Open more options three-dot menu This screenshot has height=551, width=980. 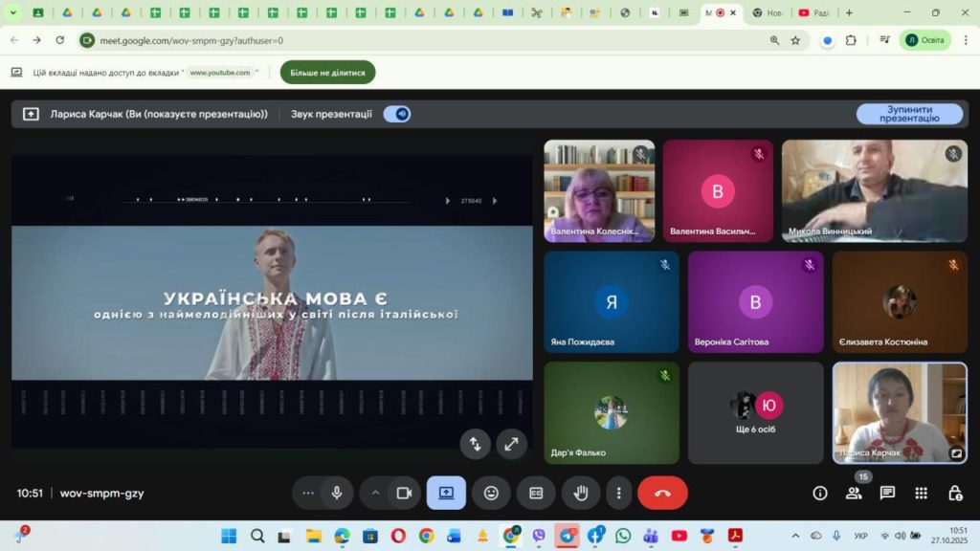point(619,493)
